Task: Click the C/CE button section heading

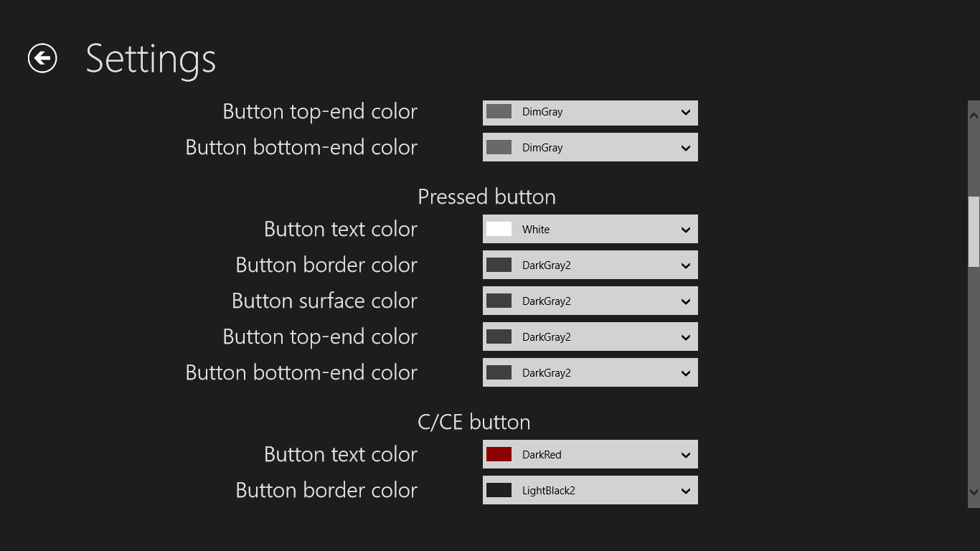Action: tap(473, 422)
